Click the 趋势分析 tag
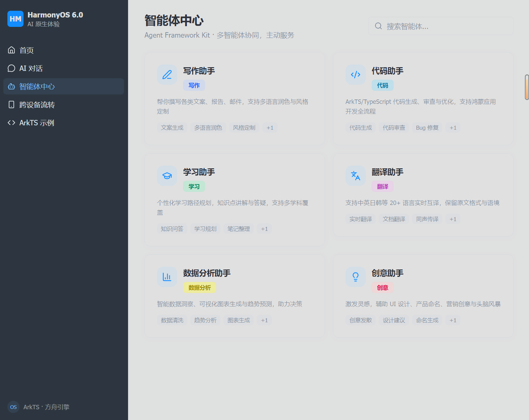Screen dimensions: 529x420 tap(205, 320)
